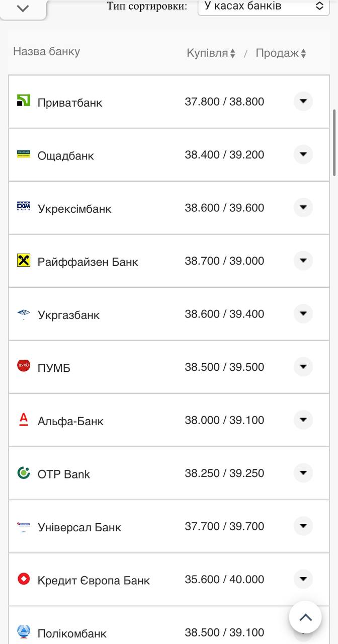Open the У касах банків sort dropdown
Viewport: 338px width, 644px height.
click(264, 7)
